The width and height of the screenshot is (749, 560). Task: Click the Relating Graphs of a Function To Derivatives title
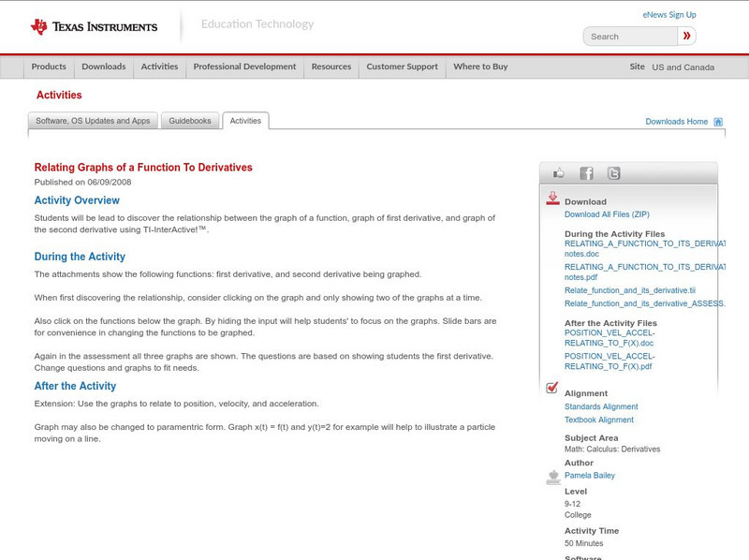pos(143,168)
